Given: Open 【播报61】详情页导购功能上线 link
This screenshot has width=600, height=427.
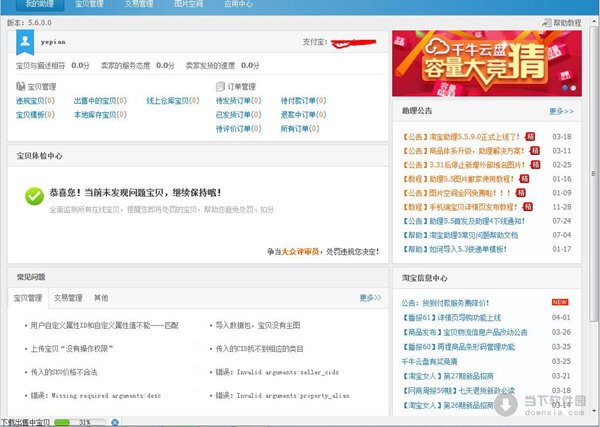Looking at the screenshot, I should 452,318.
